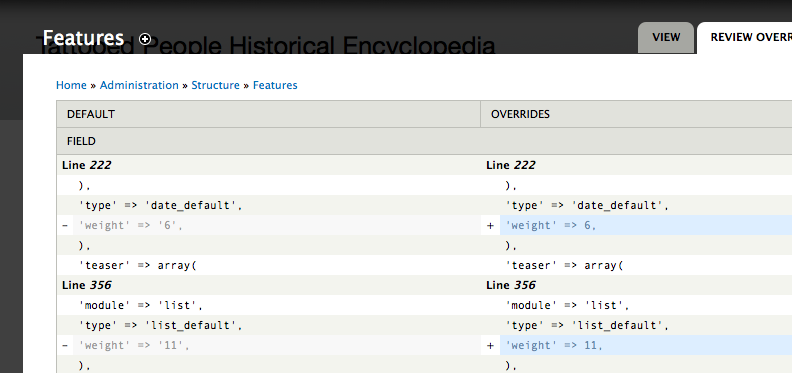Screen dimensions: 792x373
Task: Go to the Structure breadcrumb link
Action: pyautogui.click(x=215, y=85)
